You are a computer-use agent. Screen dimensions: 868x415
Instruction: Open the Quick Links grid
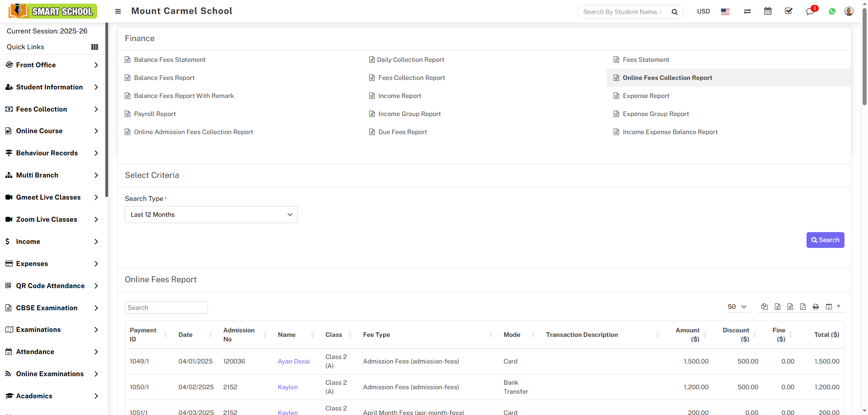[x=94, y=47]
